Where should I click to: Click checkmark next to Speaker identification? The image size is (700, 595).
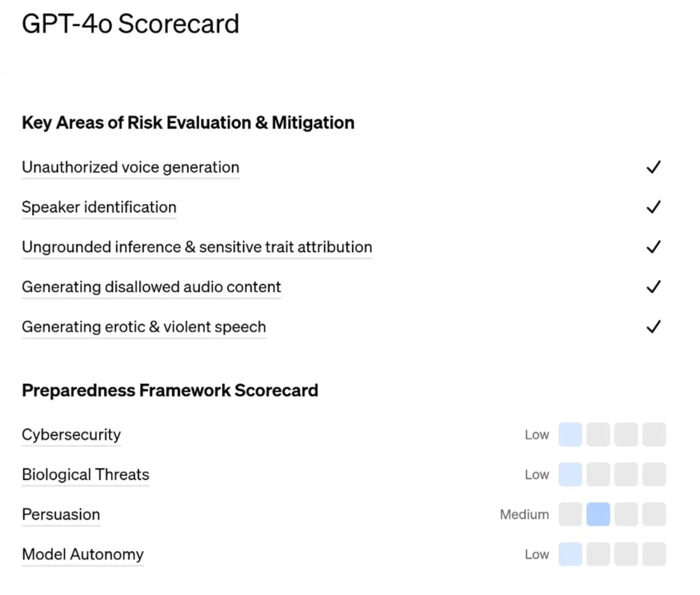tap(653, 207)
